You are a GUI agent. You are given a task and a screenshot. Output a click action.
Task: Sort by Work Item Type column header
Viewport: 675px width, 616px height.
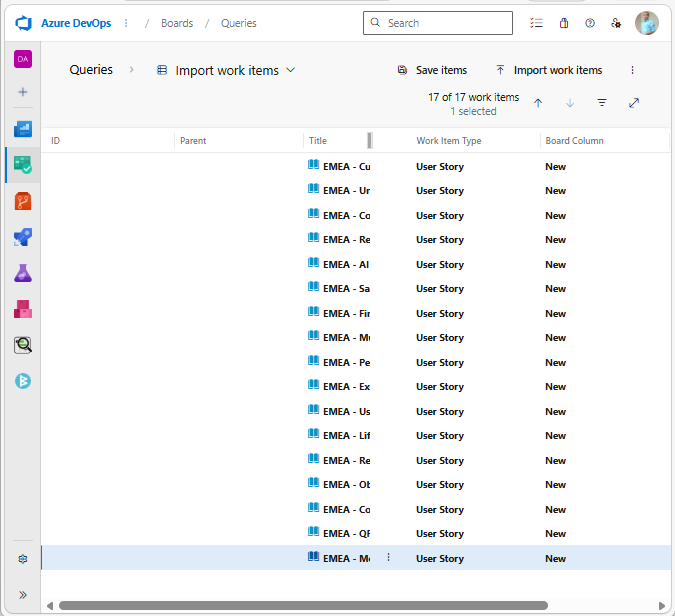pos(449,141)
